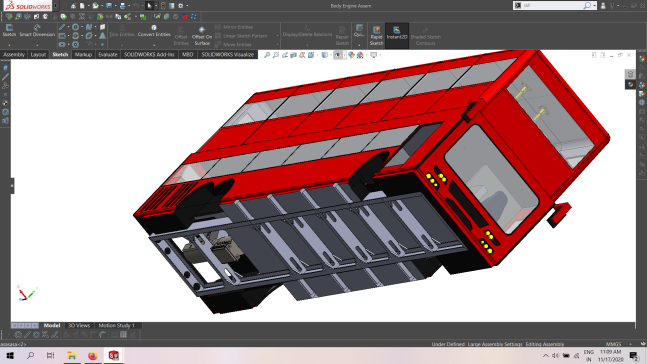Click the Rebuild traffic light icon
This screenshot has width=647, height=364.
163,6
